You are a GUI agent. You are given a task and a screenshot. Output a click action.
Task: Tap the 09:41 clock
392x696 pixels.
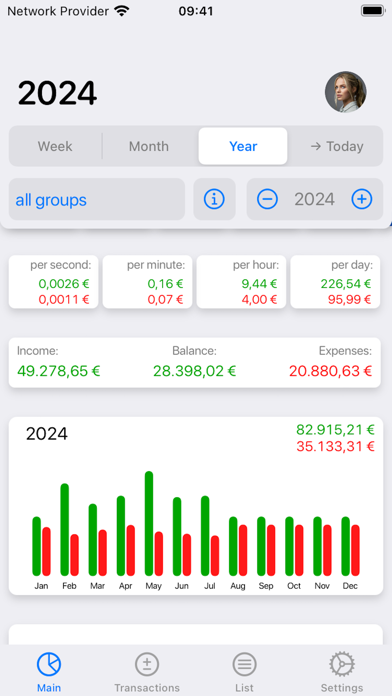196,11
